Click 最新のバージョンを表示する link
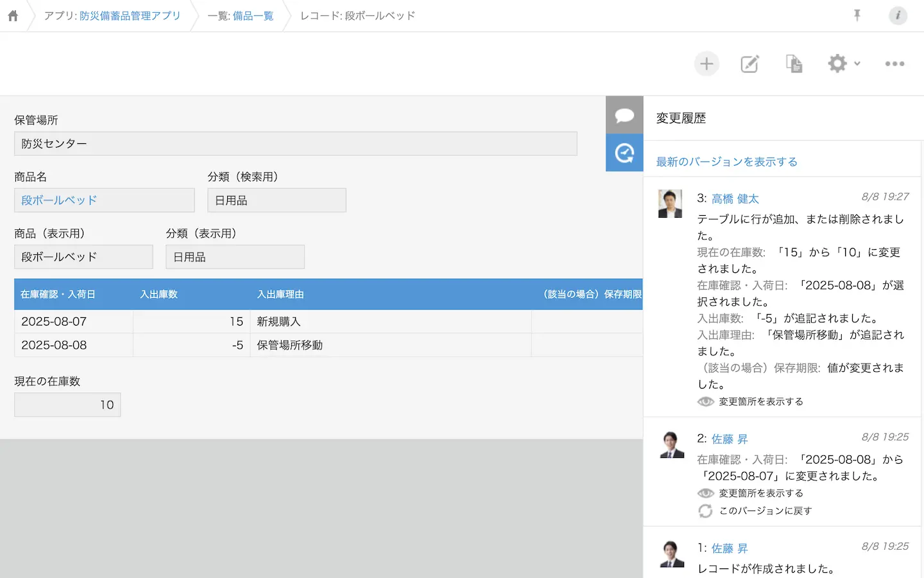This screenshot has height=578, width=924. 726,162
